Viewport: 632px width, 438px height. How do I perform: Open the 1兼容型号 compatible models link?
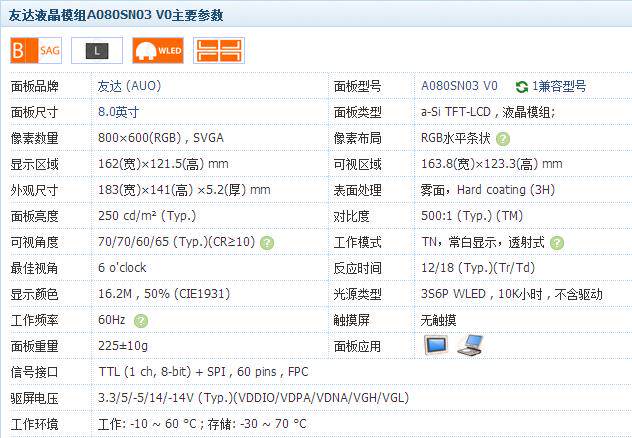(559, 86)
